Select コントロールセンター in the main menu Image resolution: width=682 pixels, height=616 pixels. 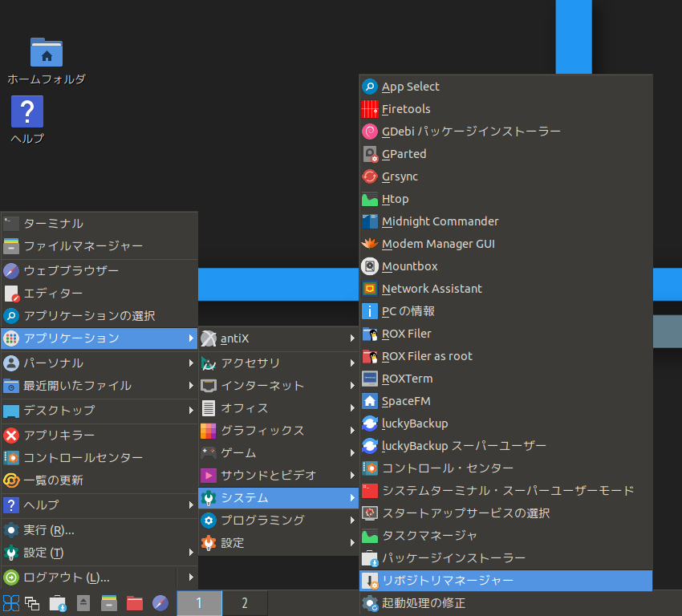tap(99, 458)
